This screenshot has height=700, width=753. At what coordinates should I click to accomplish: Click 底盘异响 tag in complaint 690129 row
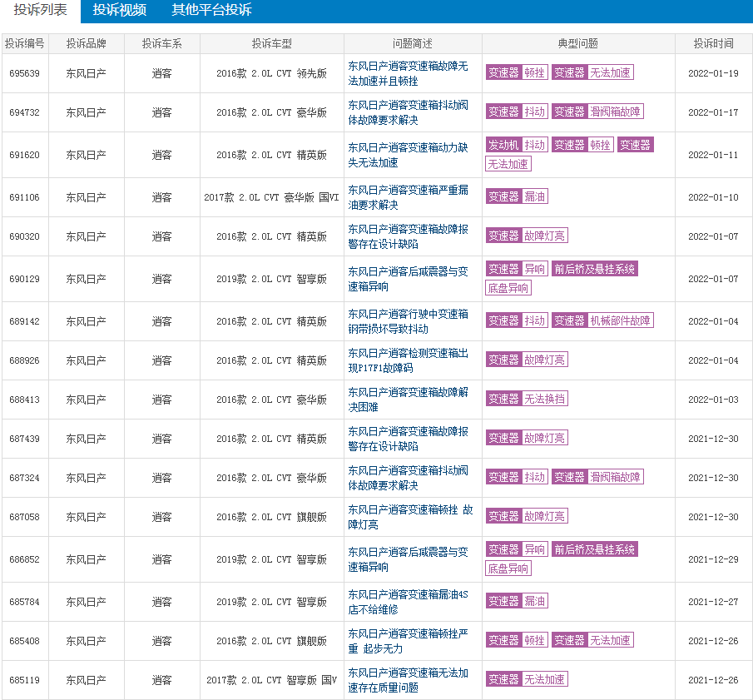[508, 288]
